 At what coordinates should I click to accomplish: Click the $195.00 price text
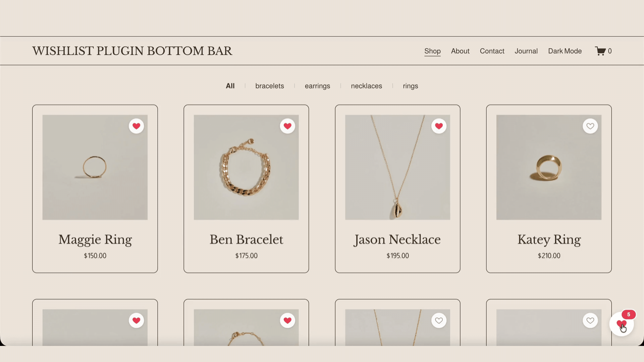coord(398,256)
